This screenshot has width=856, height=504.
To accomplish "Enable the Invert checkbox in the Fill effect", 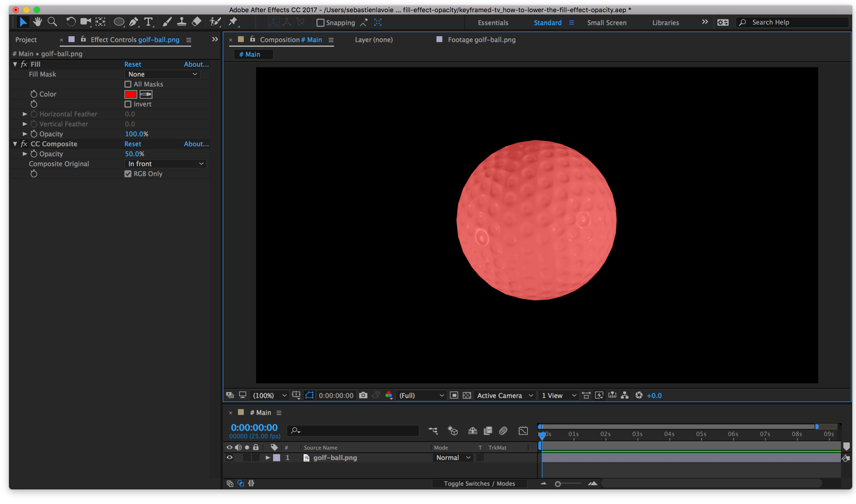I will pos(128,104).
